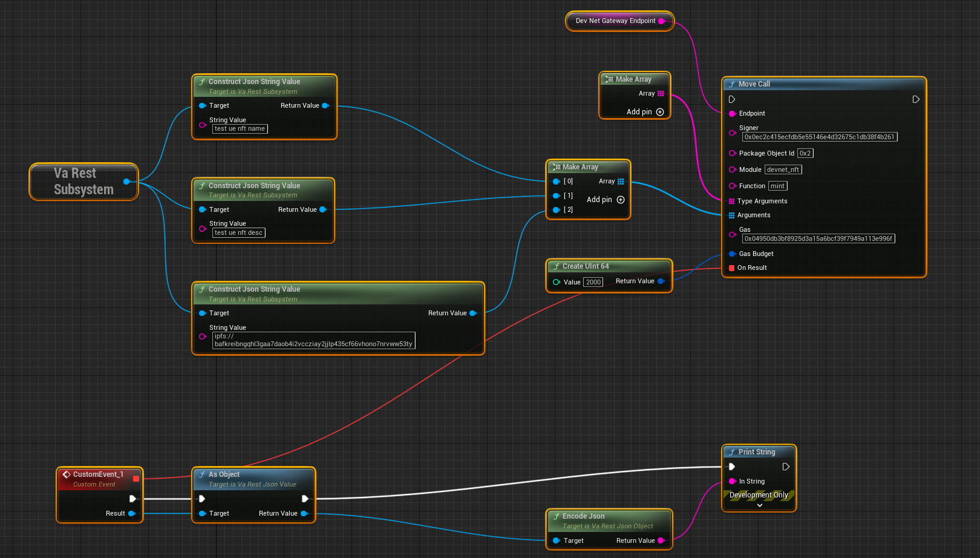980x558 pixels.
Task: Click the Print String execution output pin
Action: click(786, 467)
